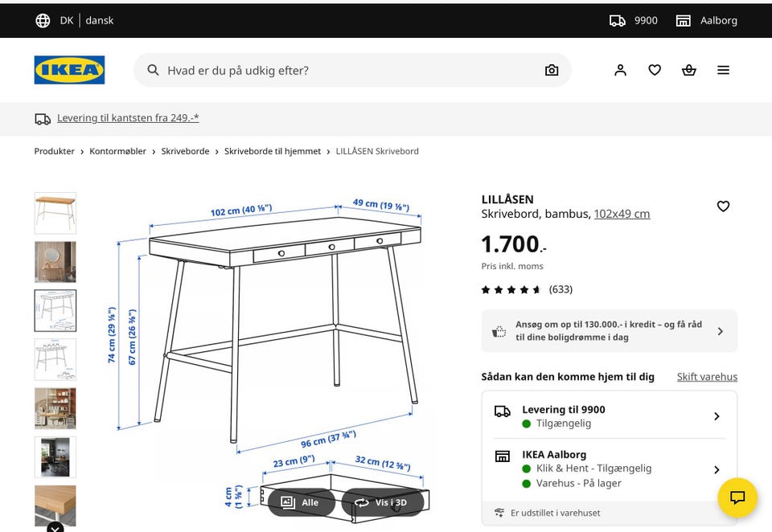The width and height of the screenshot is (772, 532).
Task: Click 'Pris inkl. moms' text
Action: tap(512, 266)
